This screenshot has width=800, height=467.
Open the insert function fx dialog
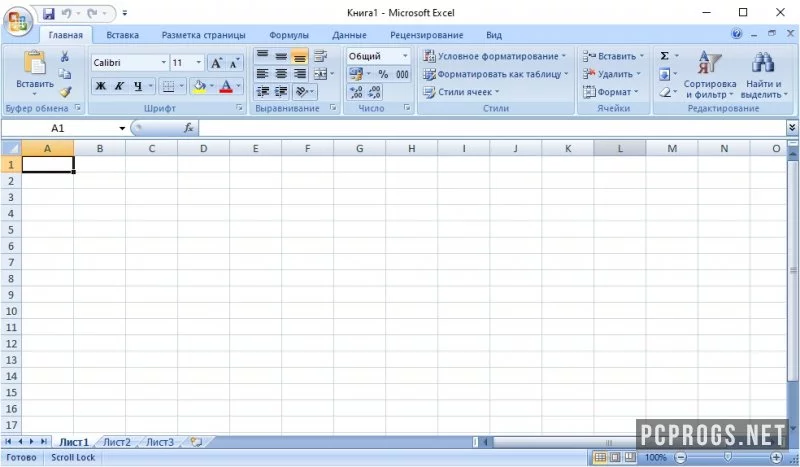pos(188,128)
